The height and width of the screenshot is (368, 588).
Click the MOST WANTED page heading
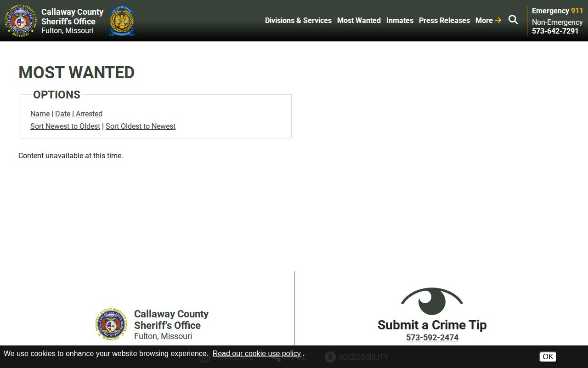(x=76, y=72)
